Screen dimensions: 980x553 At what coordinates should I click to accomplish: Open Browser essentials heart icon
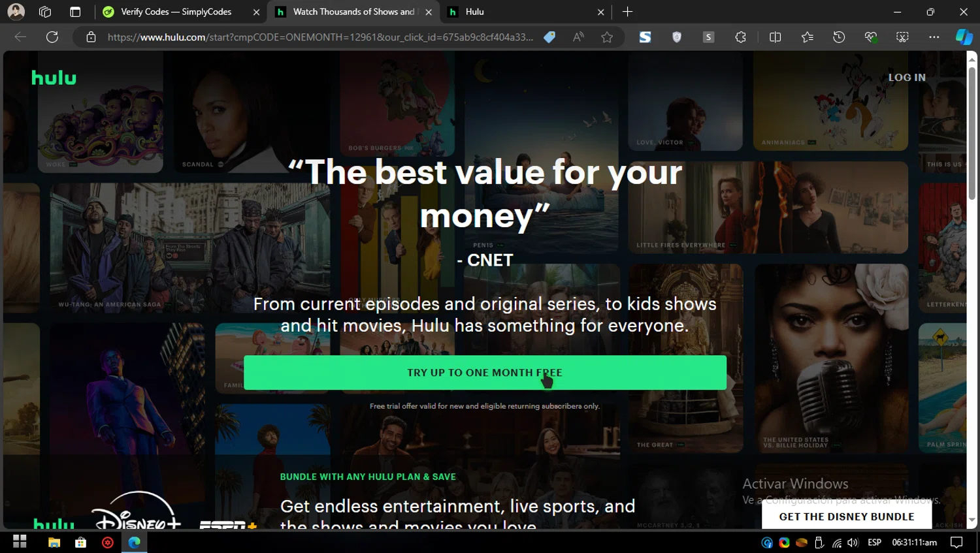tap(870, 37)
